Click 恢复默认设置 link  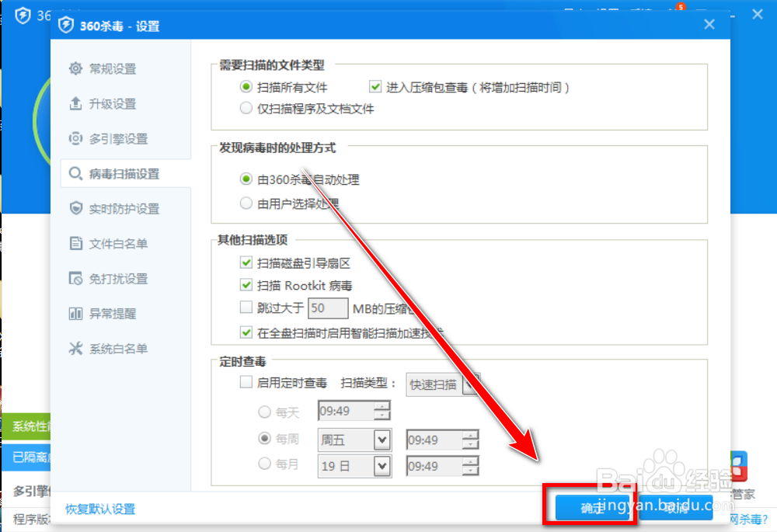point(100,509)
